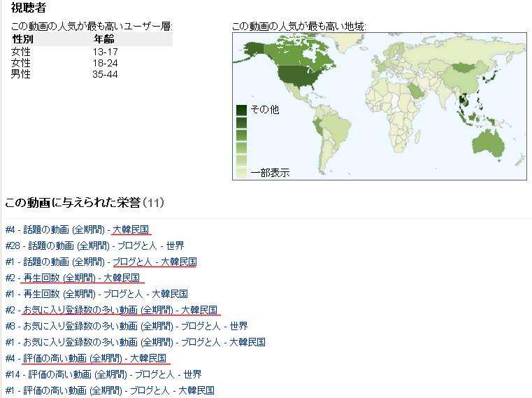The image size is (532, 398).
Task: Click 'この動画の人気が最も高いユーザー層' label
Action: pyautogui.click(x=92, y=27)
